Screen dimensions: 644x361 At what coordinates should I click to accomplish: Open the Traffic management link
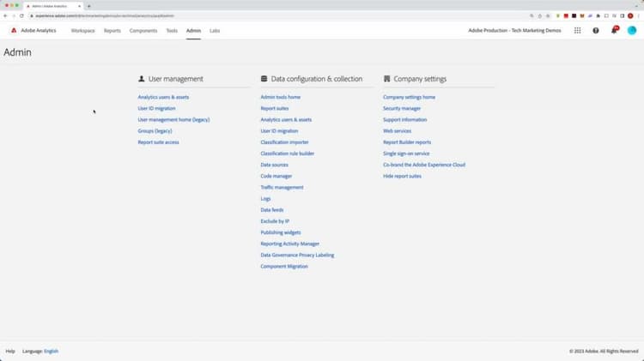click(282, 188)
